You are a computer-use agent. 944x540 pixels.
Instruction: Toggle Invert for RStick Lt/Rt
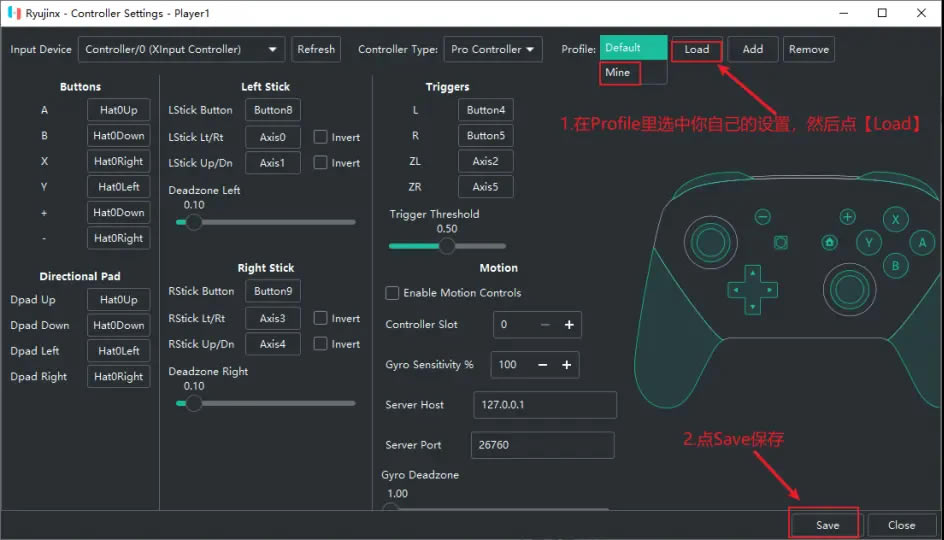coord(320,318)
